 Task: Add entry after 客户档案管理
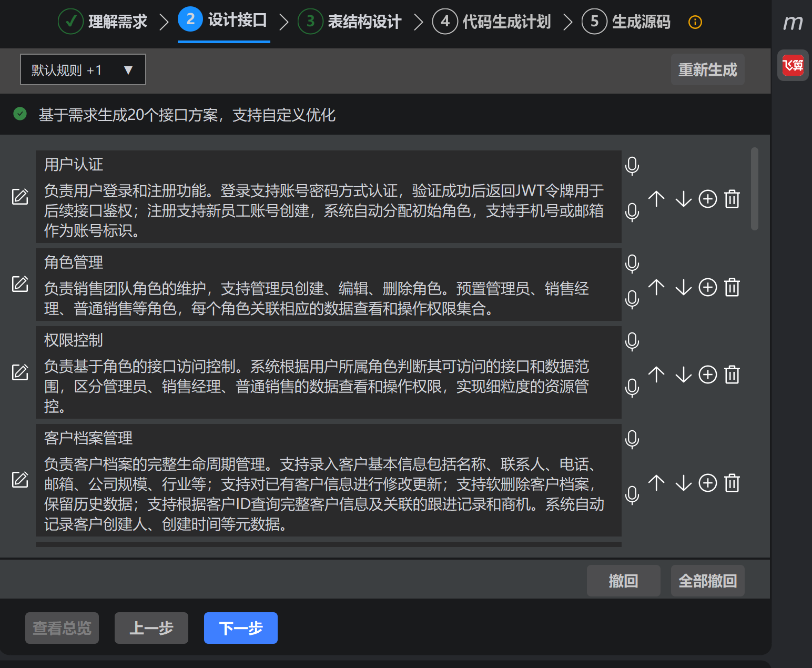708,483
